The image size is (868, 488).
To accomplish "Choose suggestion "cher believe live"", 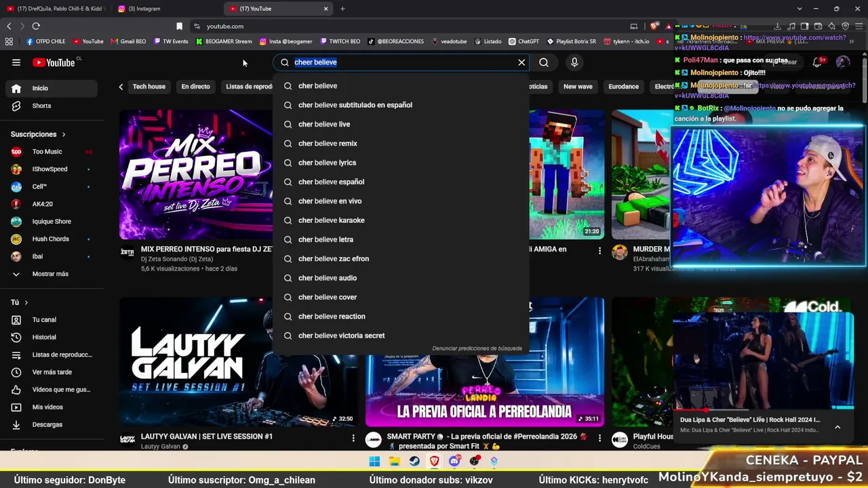I will pos(401,124).
